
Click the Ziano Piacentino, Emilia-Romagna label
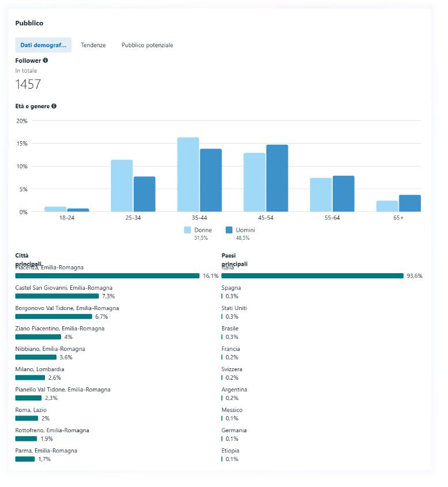pyautogui.click(x=59, y=329)
